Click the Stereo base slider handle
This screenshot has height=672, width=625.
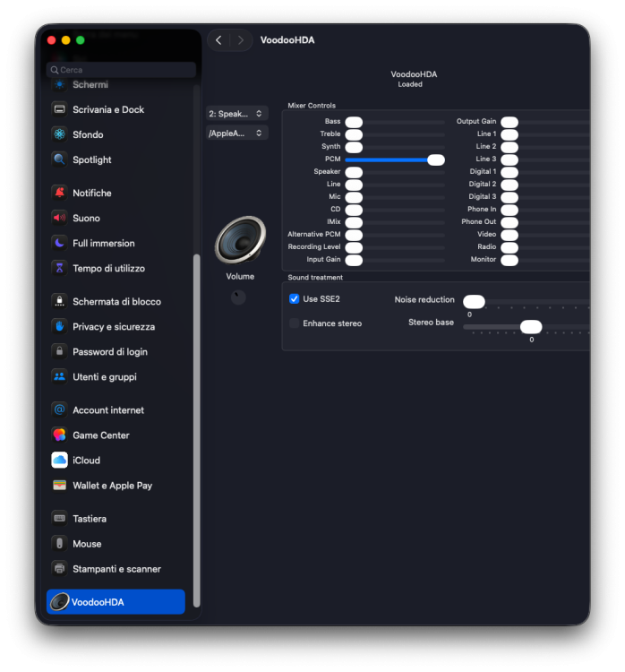click(531, 326)
